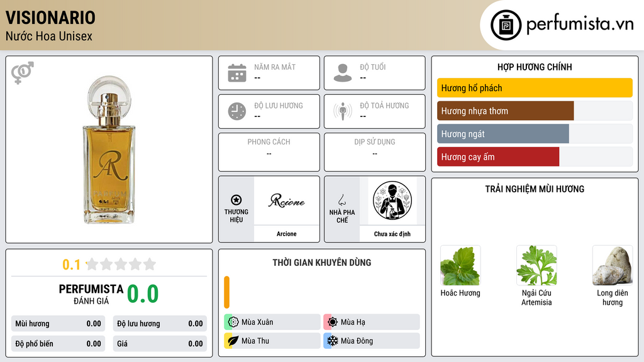Click the clock icon for Độ lưu hương
Image resolution: width=644 pixels, height=362 pixels.
(x=237, y=111)
